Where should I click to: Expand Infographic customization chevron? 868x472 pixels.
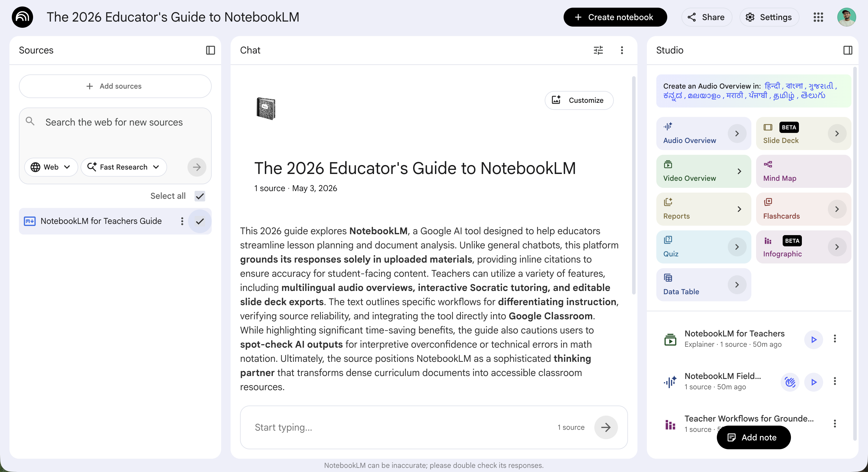(837, 247)
